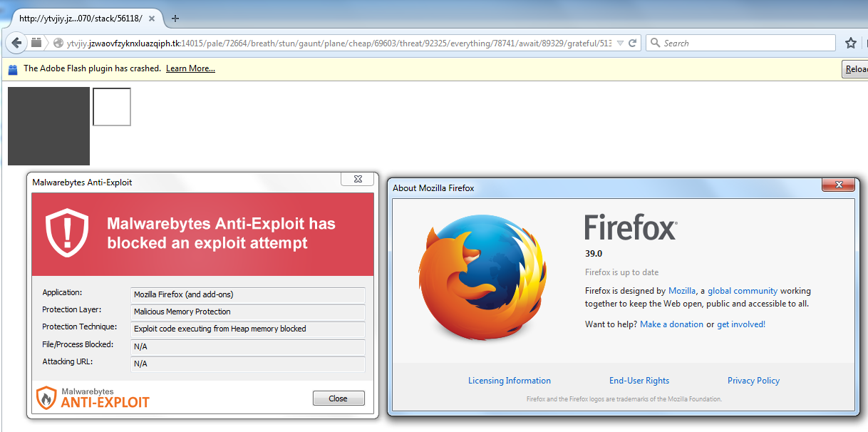Close the ytvjiy browser tab
The width and height of the screenshot is (868, 432).
[x=152, y=18]
